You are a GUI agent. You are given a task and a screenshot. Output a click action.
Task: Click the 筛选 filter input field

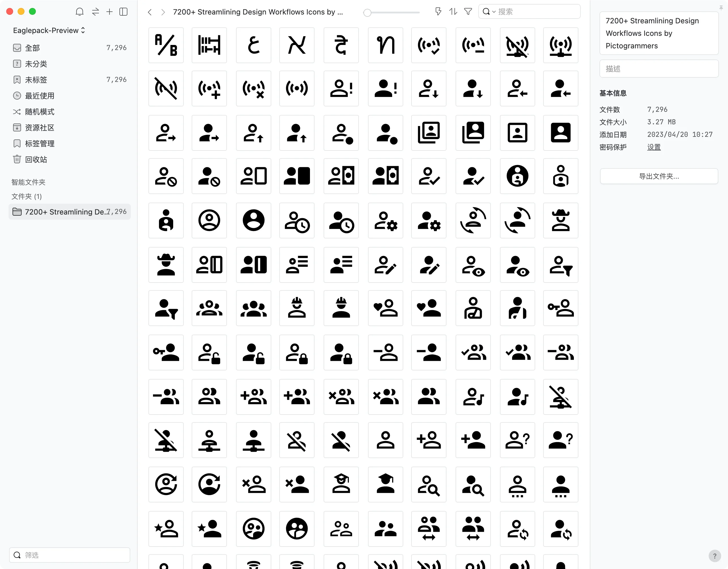tap(70, 555)
